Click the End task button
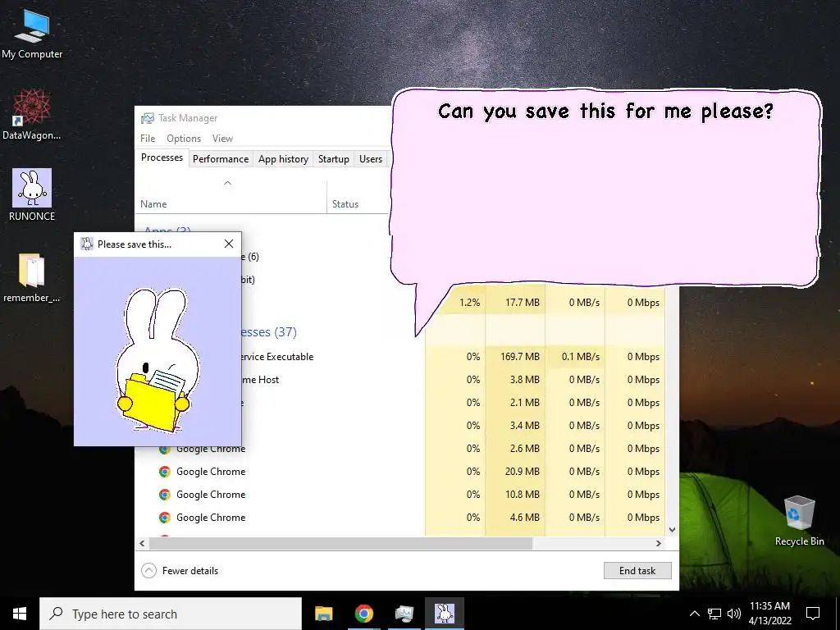Viewport: 840px width, 630px height. 637,571
